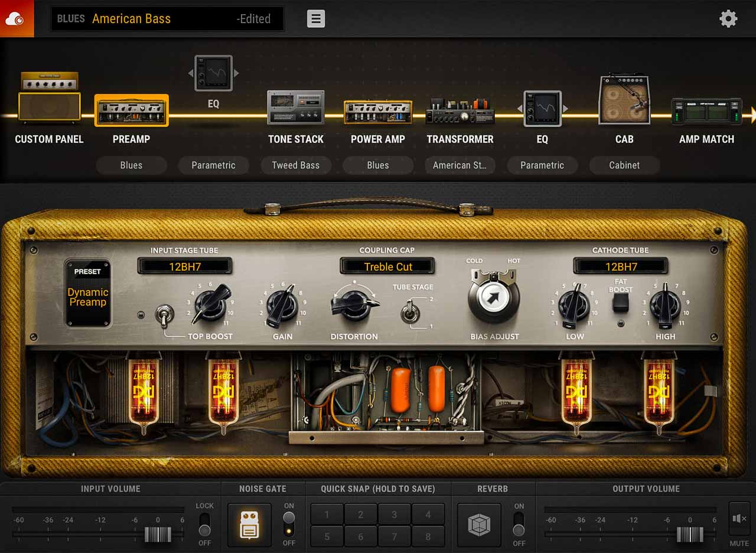Toggle the Noise Gate on/off switch
756x553 pixels.
289,524
